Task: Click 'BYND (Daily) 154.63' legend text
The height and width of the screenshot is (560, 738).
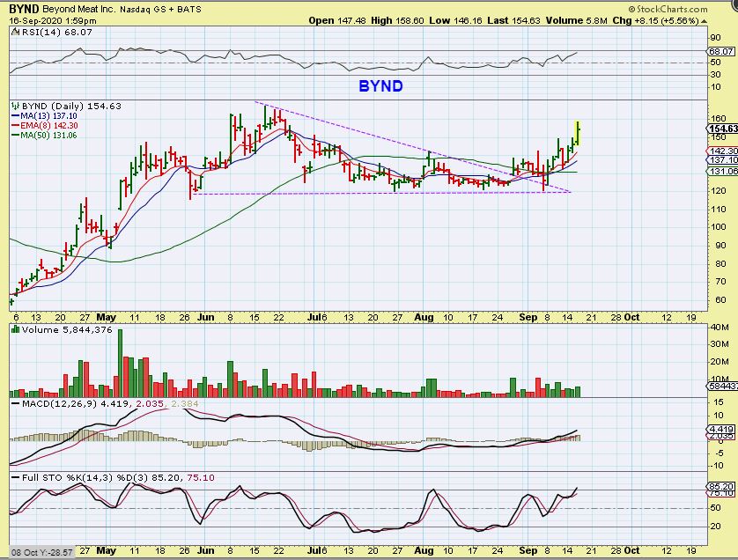Action: [71, 106]
